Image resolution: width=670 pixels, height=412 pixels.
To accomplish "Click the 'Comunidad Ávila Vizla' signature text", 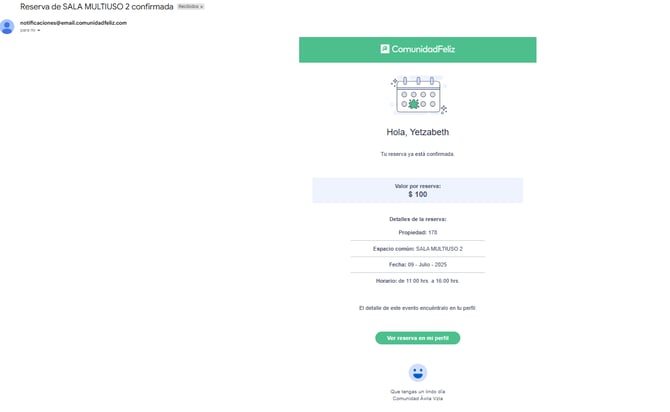I will tap(417, 398).
